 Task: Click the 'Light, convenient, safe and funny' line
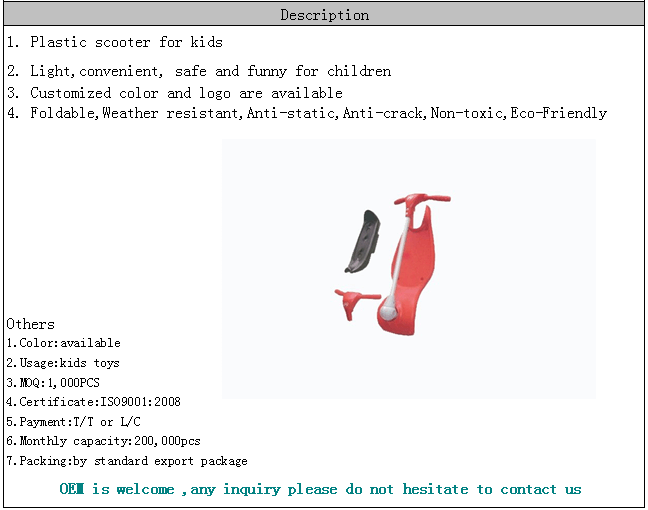[199, 71]
